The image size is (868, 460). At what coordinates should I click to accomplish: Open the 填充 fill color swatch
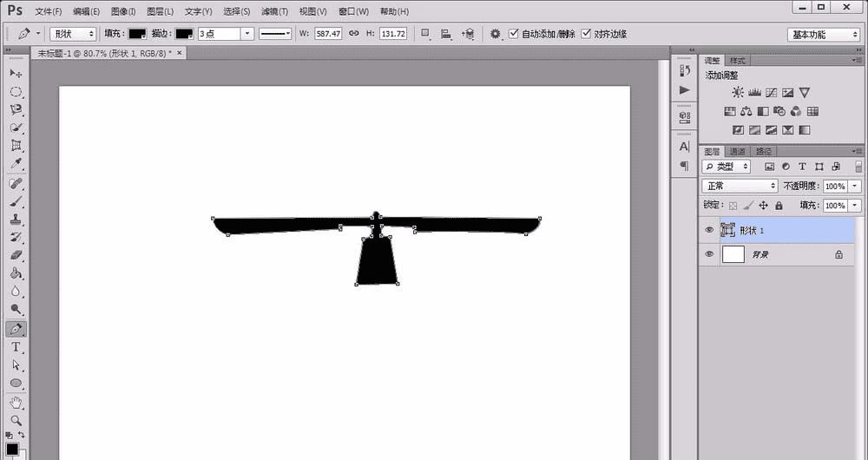pyautogui.click(x=137, y=34)
